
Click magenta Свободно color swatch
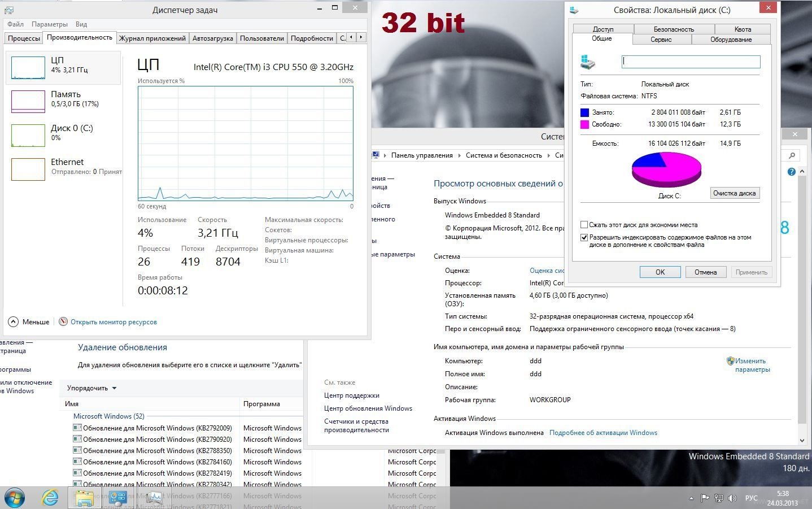point(584,124)
